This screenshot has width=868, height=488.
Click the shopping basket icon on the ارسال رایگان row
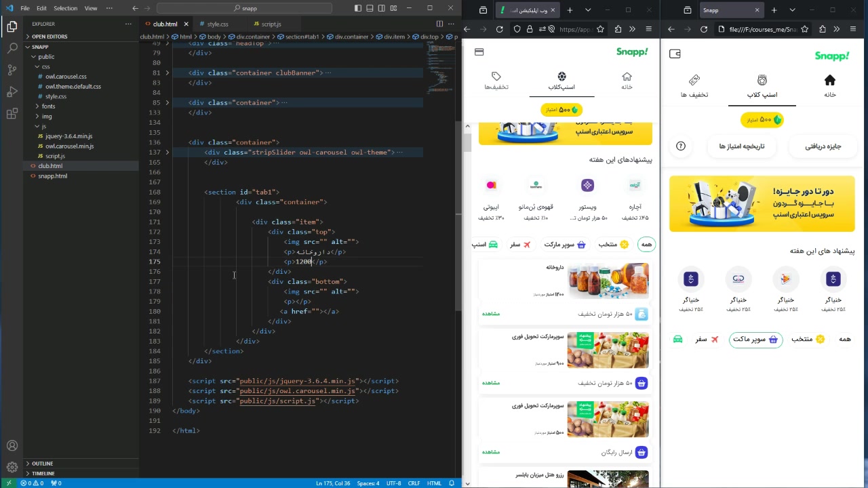pos(642,452)
